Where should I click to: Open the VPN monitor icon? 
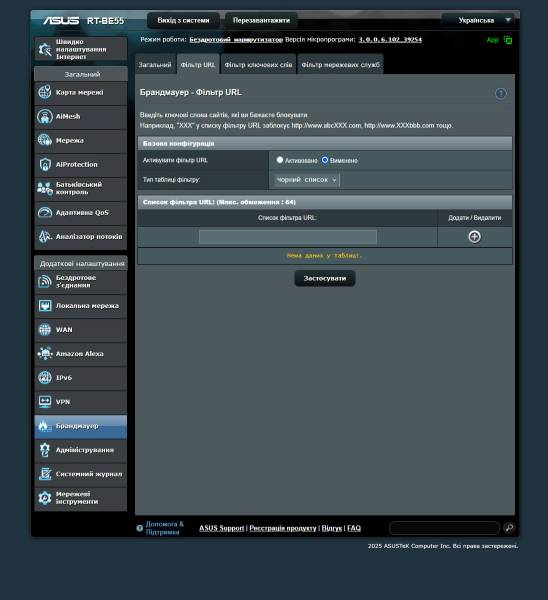[x=45, y=402]
